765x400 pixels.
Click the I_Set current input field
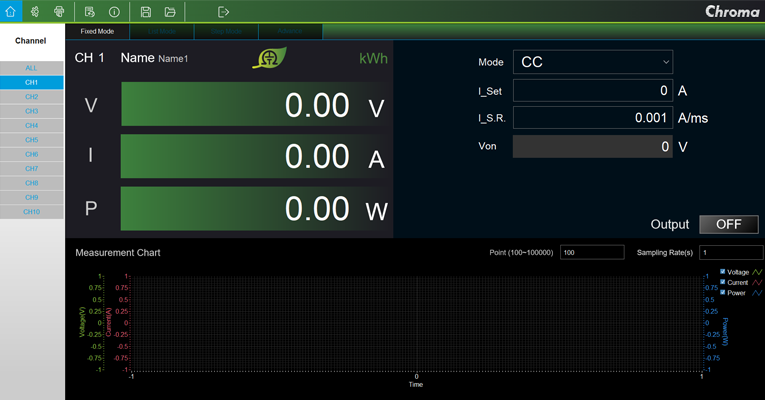pos(593,90)
